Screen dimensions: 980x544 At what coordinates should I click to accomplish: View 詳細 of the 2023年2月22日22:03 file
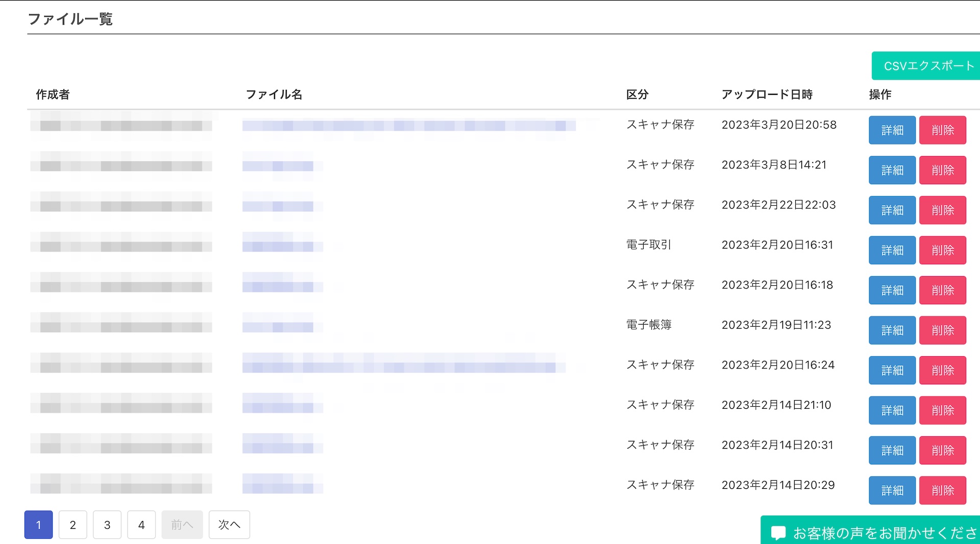892,210
